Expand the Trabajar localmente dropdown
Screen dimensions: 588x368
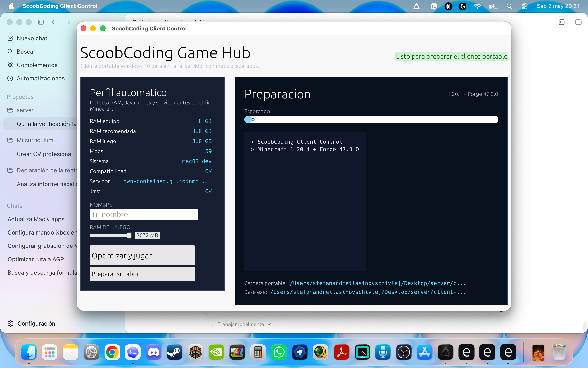click(x=240, y=324)
